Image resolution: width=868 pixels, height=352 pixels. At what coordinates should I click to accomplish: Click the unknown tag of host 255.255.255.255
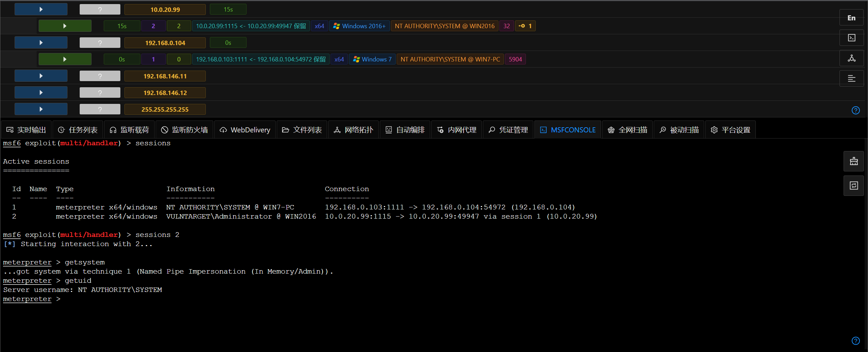coord(100,109)
